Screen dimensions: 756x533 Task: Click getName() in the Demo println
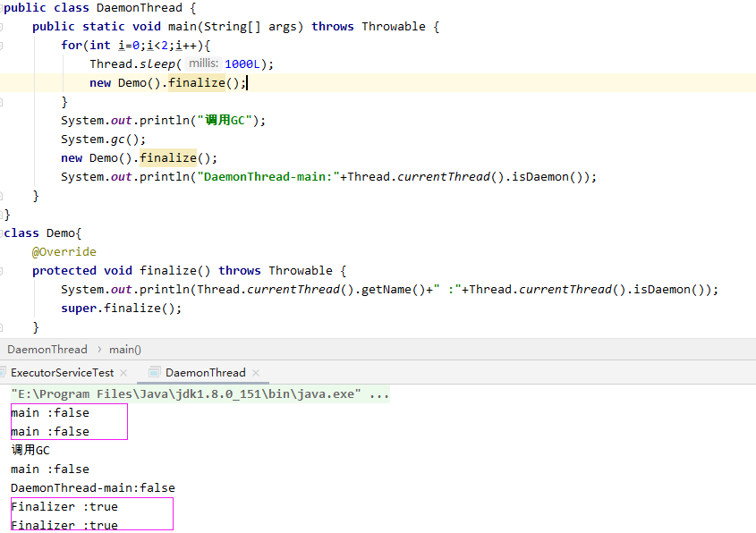click(x=394, y=290)
